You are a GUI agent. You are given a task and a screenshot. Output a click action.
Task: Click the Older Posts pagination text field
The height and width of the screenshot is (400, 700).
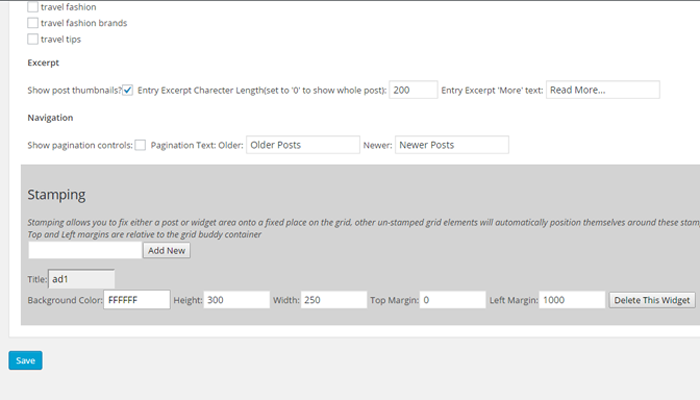pyautogui.click(x=303, y=145)
